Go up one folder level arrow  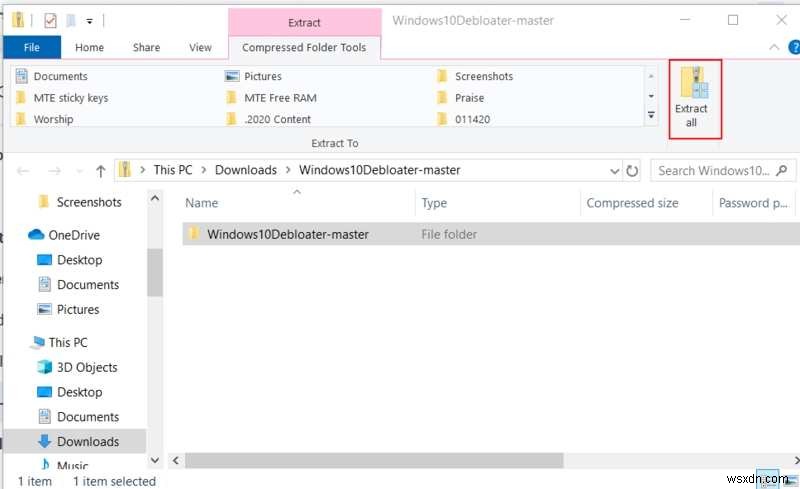[x=101, y=170]
